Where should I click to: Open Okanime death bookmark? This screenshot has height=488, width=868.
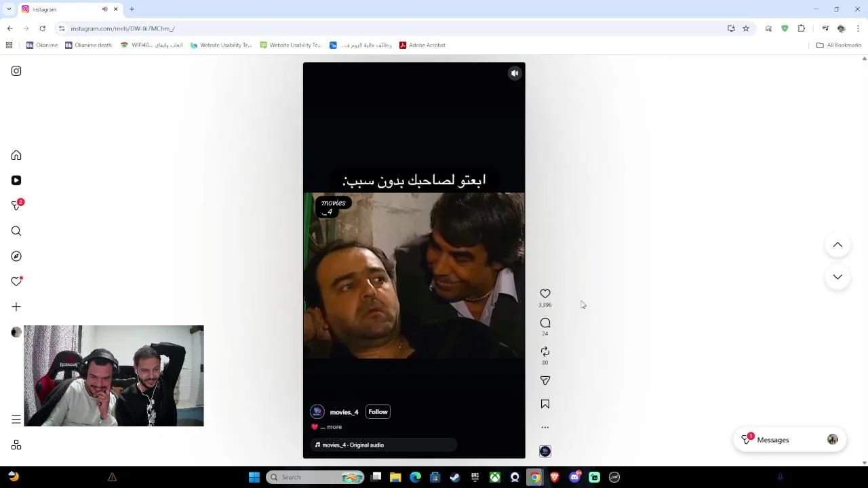[88, 45]
